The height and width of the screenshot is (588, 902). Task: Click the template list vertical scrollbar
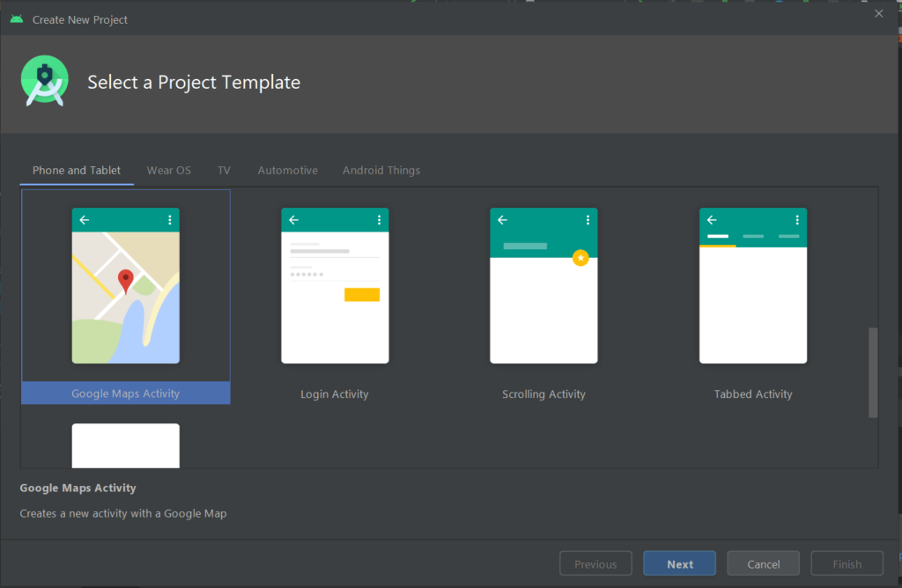click(x=872, y=372)
